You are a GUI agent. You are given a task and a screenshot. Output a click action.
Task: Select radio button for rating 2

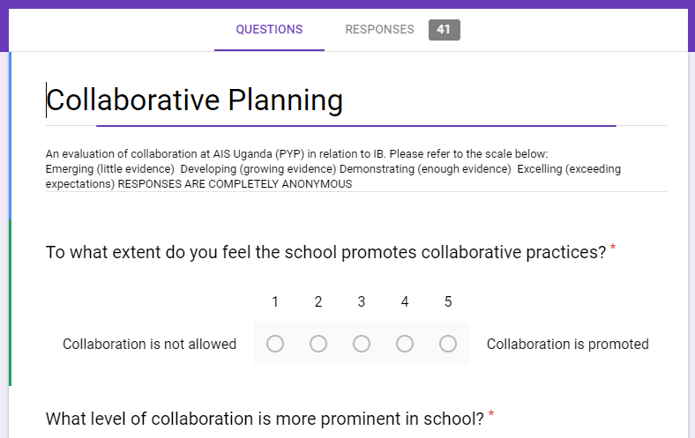click(x=318, y=344)
